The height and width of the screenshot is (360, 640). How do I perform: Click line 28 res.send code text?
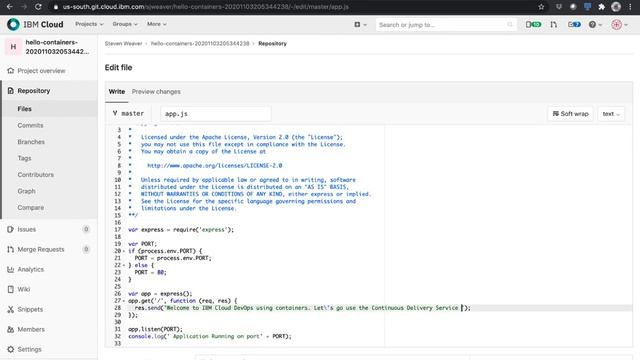pos(302,308)
